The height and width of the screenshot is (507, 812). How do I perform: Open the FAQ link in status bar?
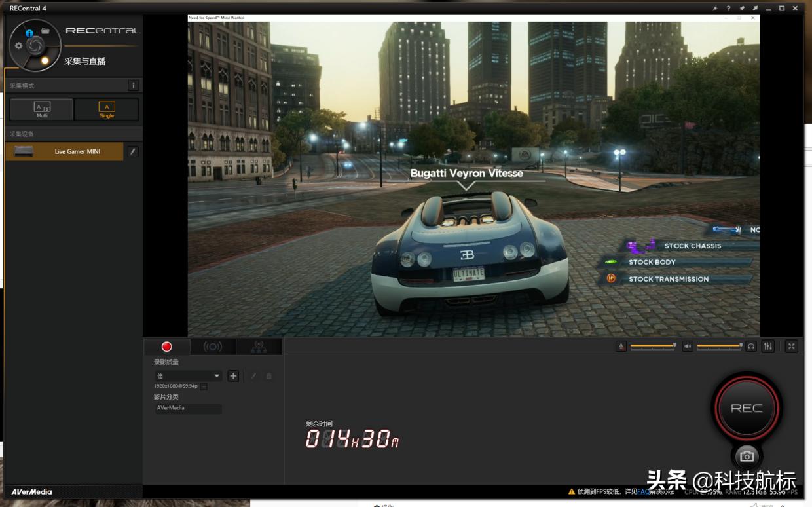[643, 491]
